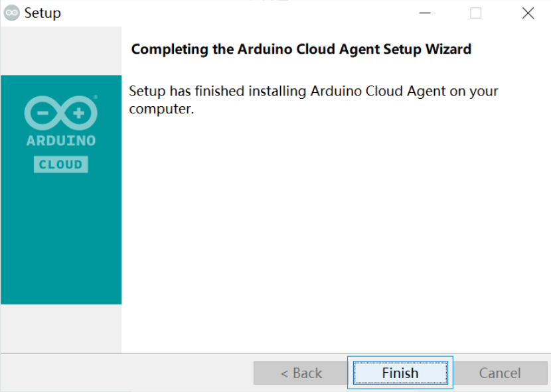Screen dimensions: 551x392
Task: Cancel the Arduino Cloud Agent setup
Action: (x=500, y=373)
